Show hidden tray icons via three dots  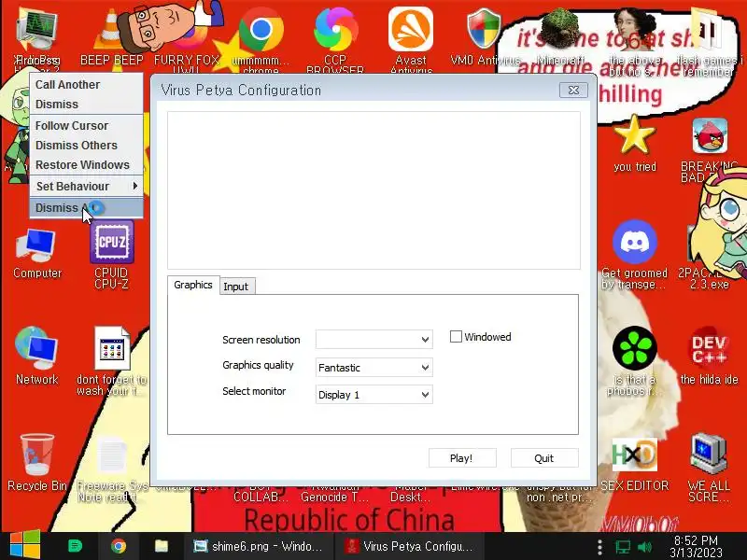[599, 547]
